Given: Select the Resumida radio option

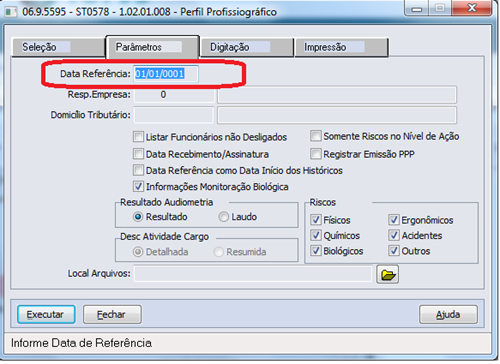Looking at the screenshot, I should tap(218, 252).
